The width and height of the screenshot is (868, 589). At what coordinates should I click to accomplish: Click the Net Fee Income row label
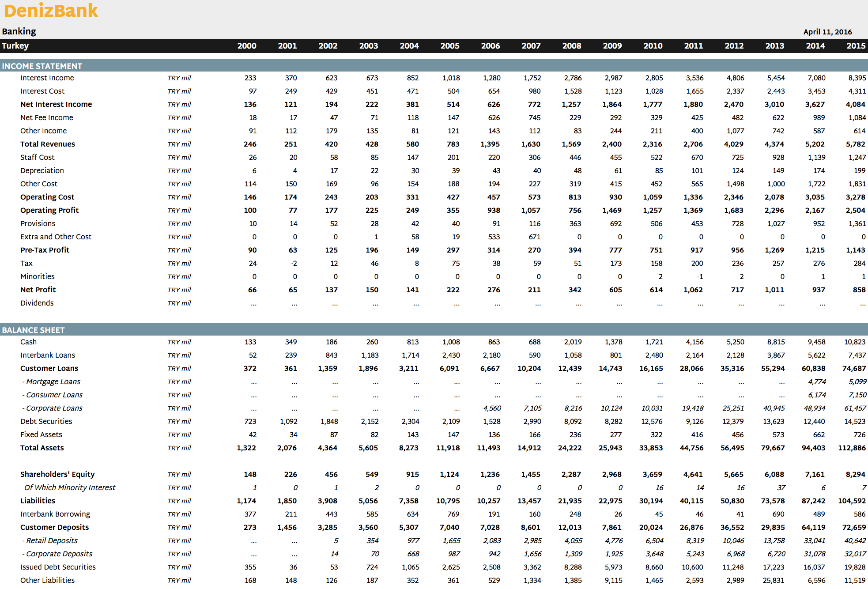[x=47, y=117]
